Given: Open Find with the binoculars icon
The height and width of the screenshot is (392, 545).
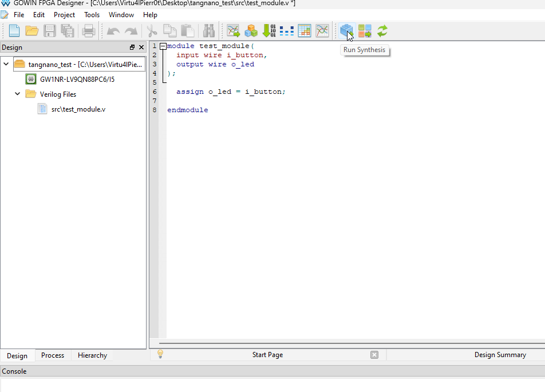Looking at the screenshot, I should (x=209, y=30).
